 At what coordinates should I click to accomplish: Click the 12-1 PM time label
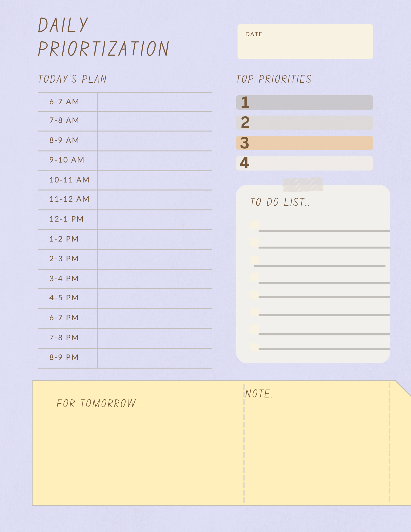[x=67, y=219]
